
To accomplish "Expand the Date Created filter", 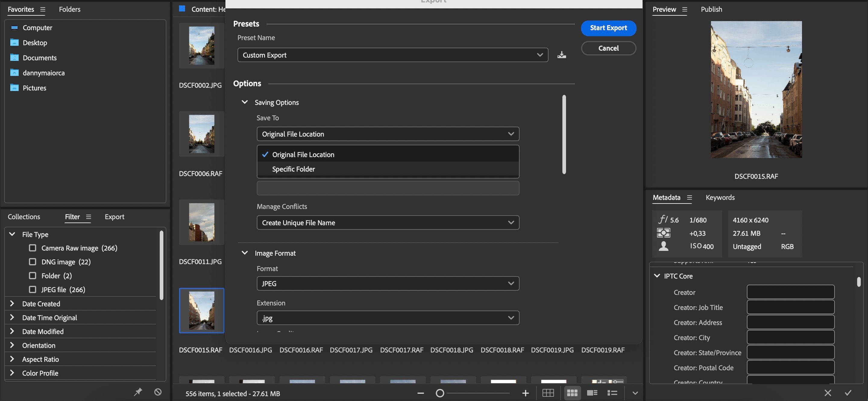I will pyautogui.click(x=12, y=303).
